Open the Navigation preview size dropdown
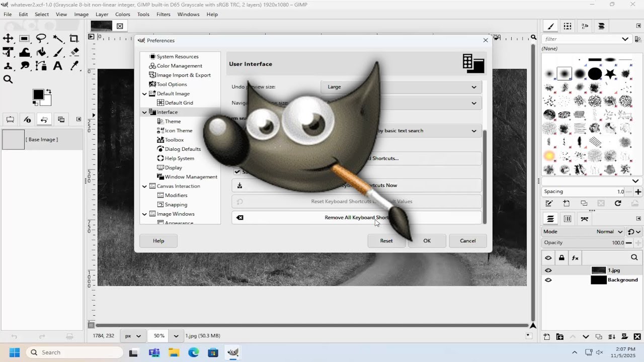 (401, 103)
